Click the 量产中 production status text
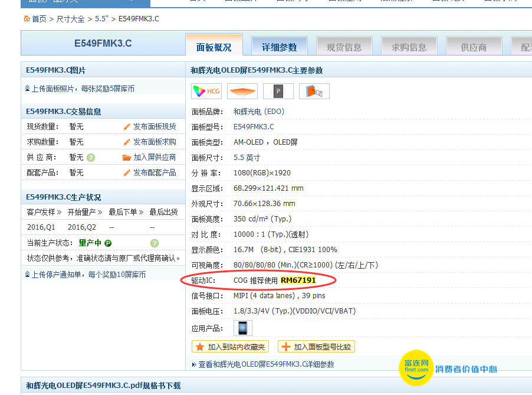532x395 pixels. tap(90, 243)
